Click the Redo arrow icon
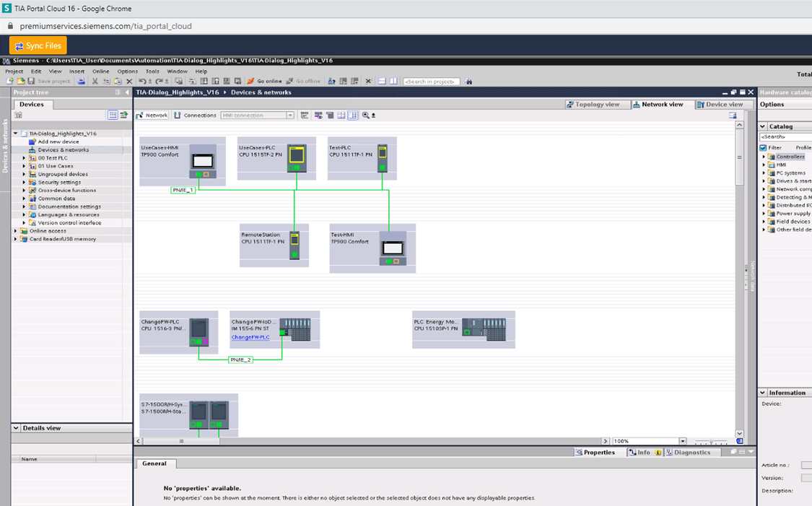812x506 pixels. (x=160, y=82)
